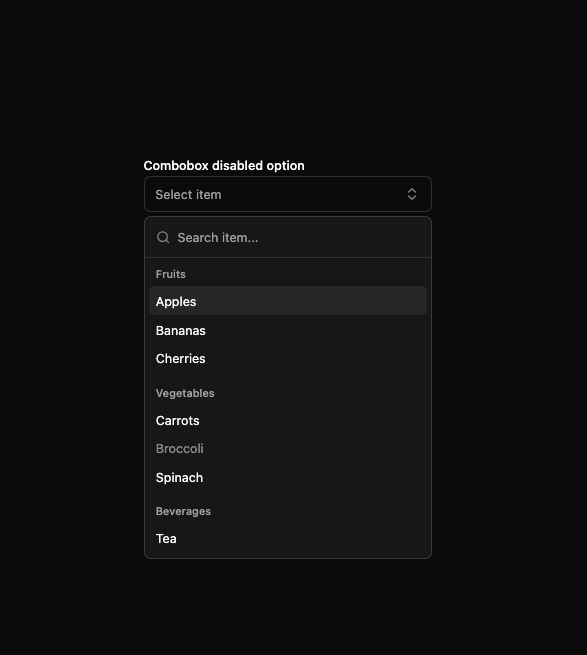Click the "Select item" placeholder text
The height and width of the screenshot is (655, 587).
coord(188,194)
